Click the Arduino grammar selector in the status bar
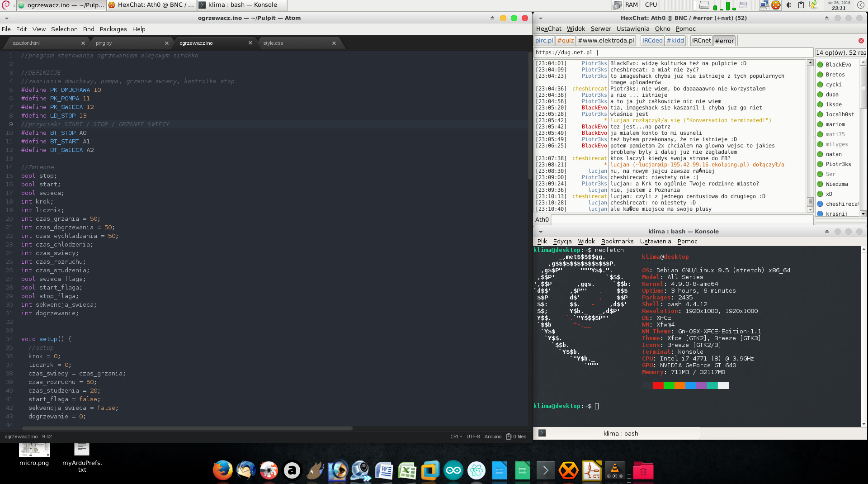This screenshot has height=484, width=868. click(x=493, y=437)
